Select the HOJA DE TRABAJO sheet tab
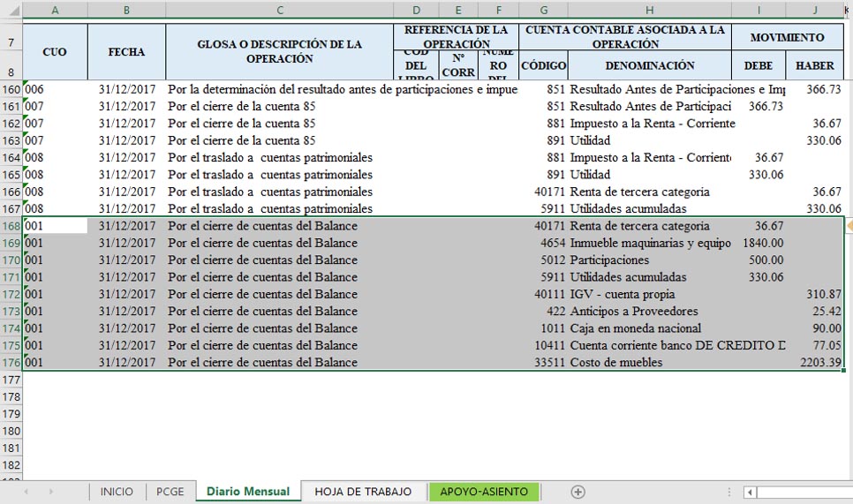Image resolution: width=853 pixels, height=504 pixels. coord(363,492)
